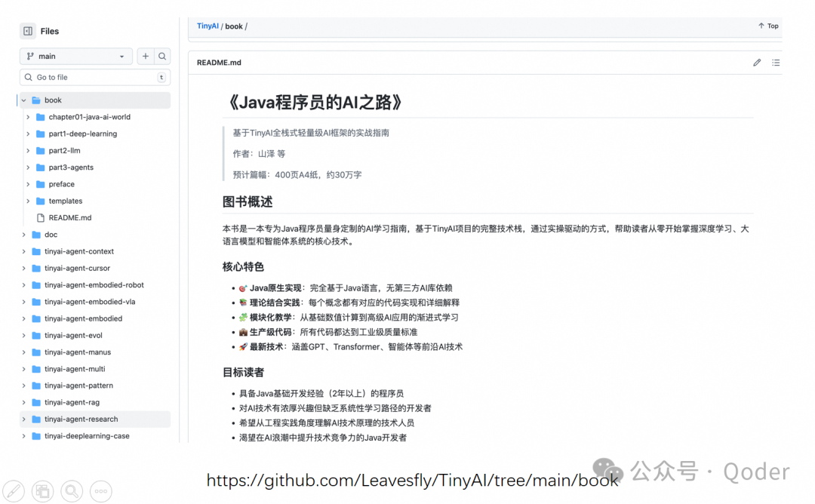Open the tinyai-agent-research folder
This screenshot has height=504, width=815.
coord(81,419)
